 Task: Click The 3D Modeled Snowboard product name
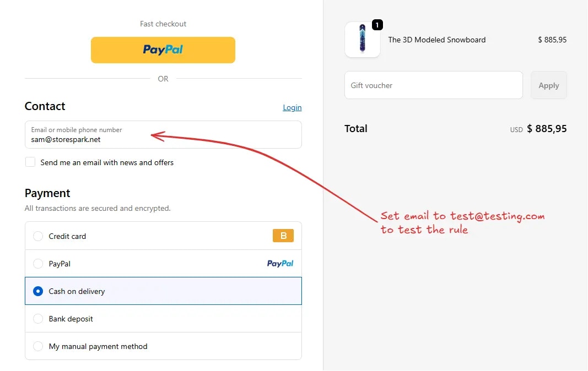(437, 40)
